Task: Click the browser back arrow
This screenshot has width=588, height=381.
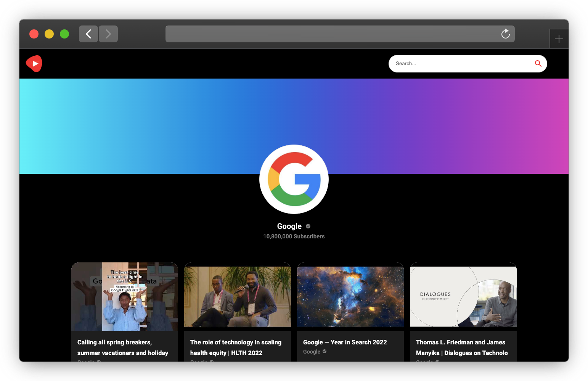Action: 88,34
